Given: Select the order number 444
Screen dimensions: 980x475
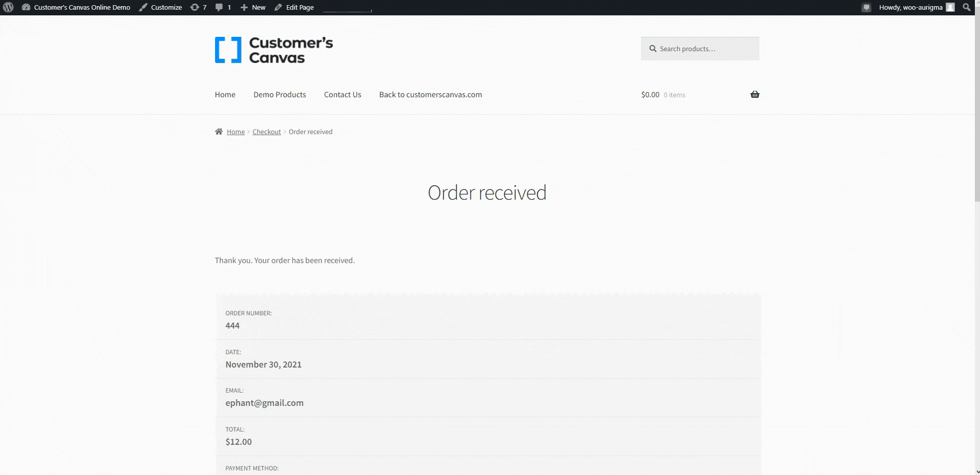Looking at the screenshot, I should pyautogui.click(x=232, y=326).
